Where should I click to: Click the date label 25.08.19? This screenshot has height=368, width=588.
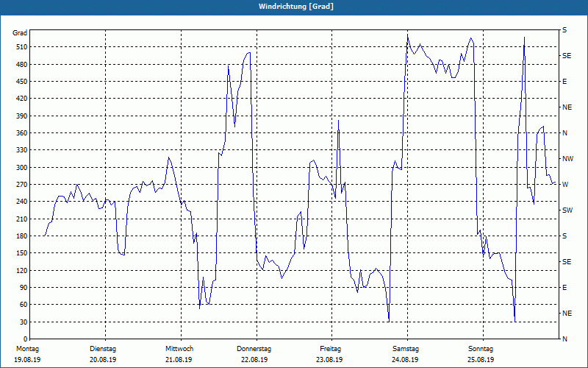point(481,360)
